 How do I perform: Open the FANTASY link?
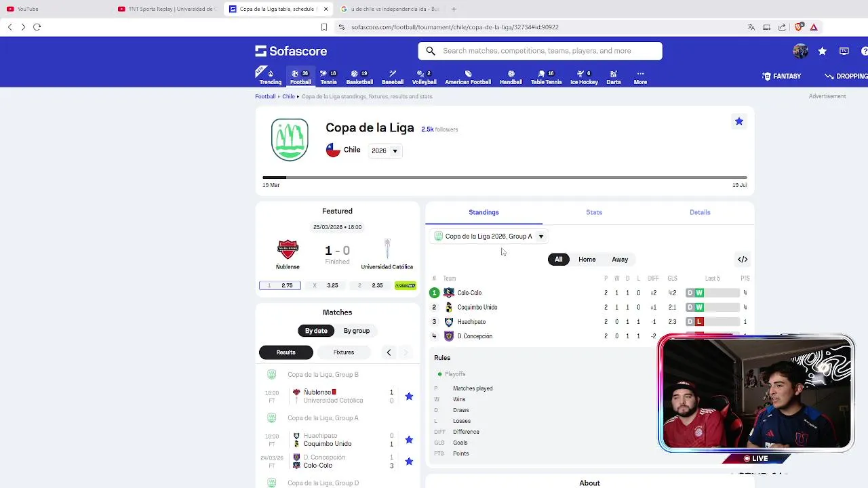782,76
